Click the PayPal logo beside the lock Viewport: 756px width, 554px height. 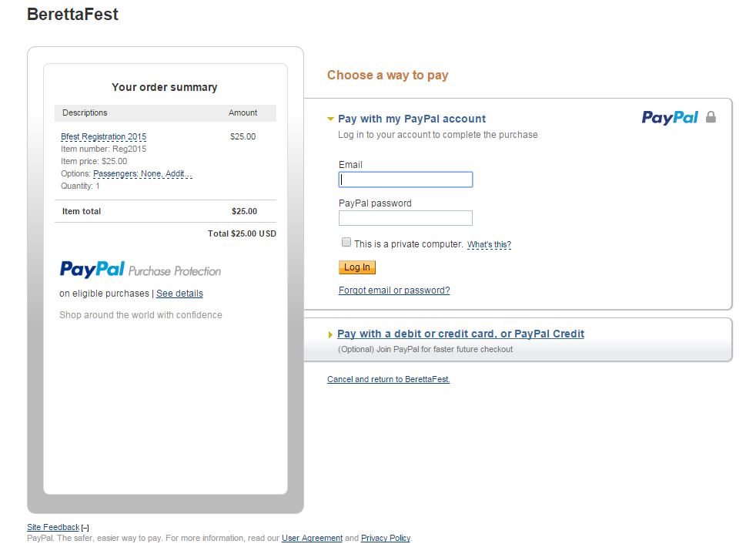pyautogui.click(x=670, y=117)
